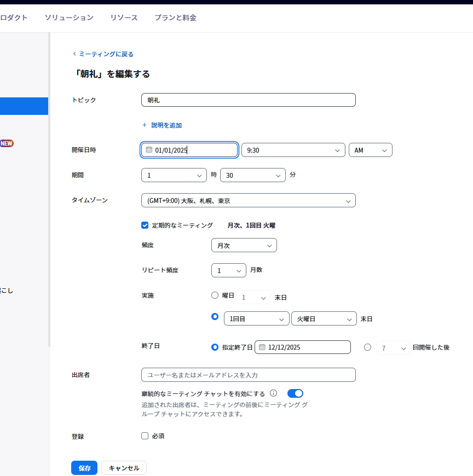Open the プランと料金 menu item
This screenshot has width=473, height=476.
click(x=175, y=18)
